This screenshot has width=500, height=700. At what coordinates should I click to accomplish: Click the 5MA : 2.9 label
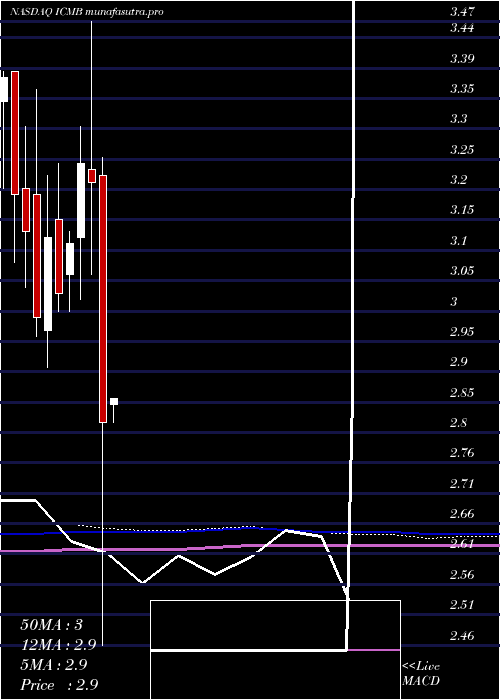click(x=54, y=665)
